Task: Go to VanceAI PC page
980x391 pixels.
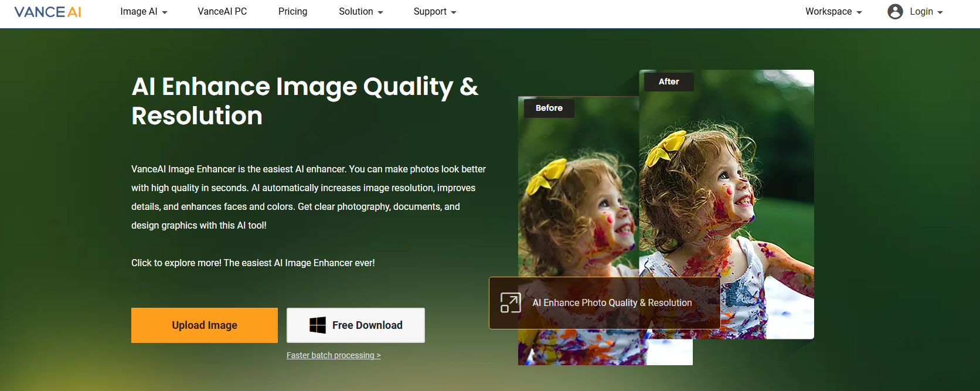Action: (222, 12)
